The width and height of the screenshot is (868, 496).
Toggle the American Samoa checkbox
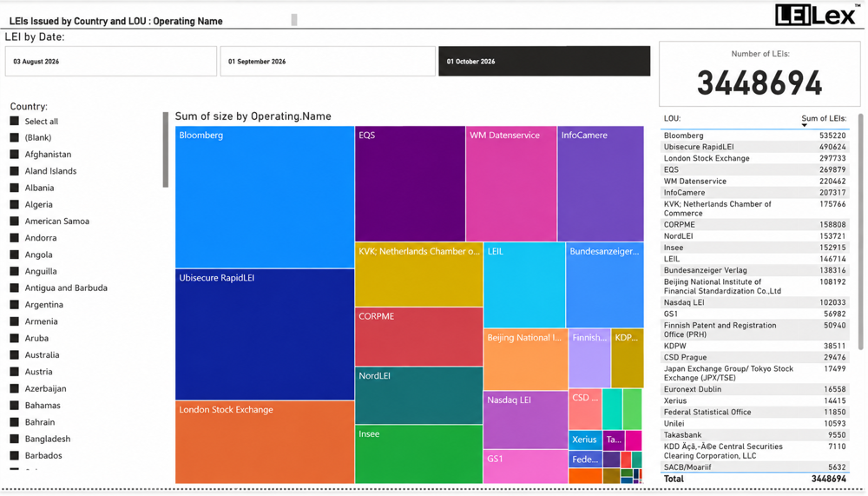pos(15,221)
